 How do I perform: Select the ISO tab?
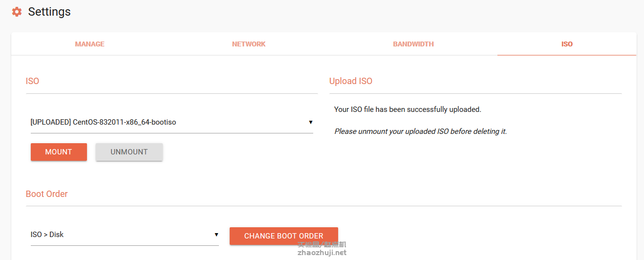click(x=567, y=44)
